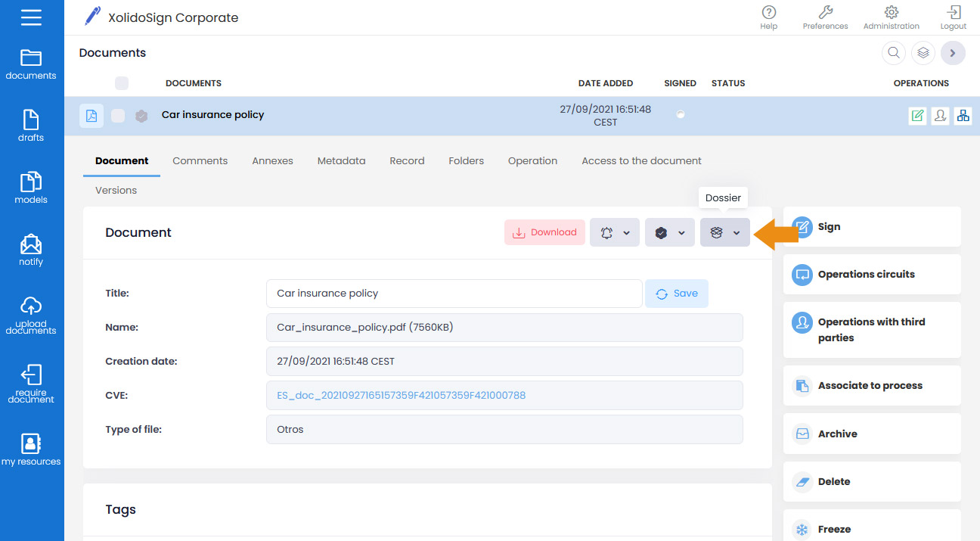Switch to the Comments tab

click(x=200, y=160)
